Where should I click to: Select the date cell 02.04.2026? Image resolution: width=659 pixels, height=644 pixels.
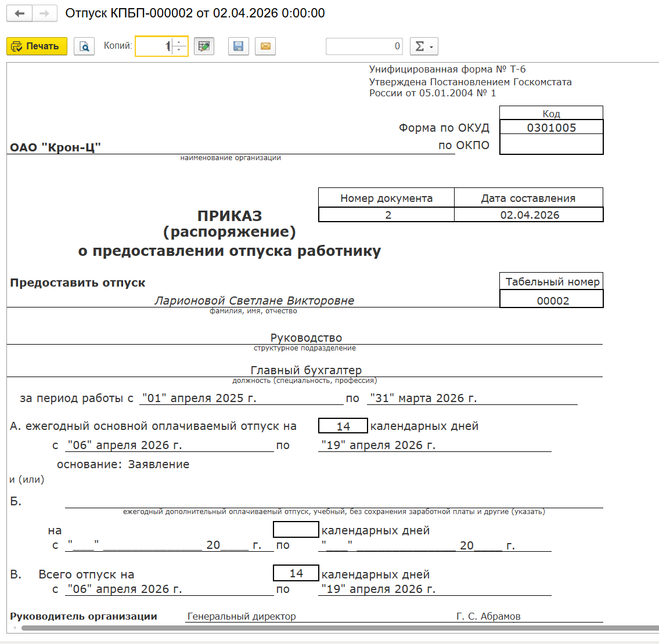point(529,215)
